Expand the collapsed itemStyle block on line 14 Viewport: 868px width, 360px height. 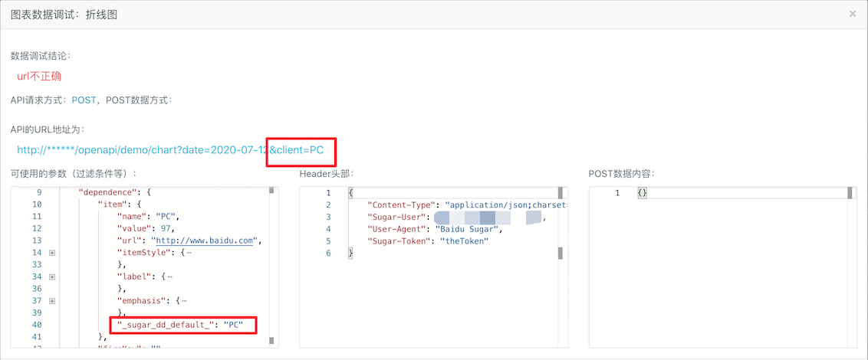pos(52,253)
